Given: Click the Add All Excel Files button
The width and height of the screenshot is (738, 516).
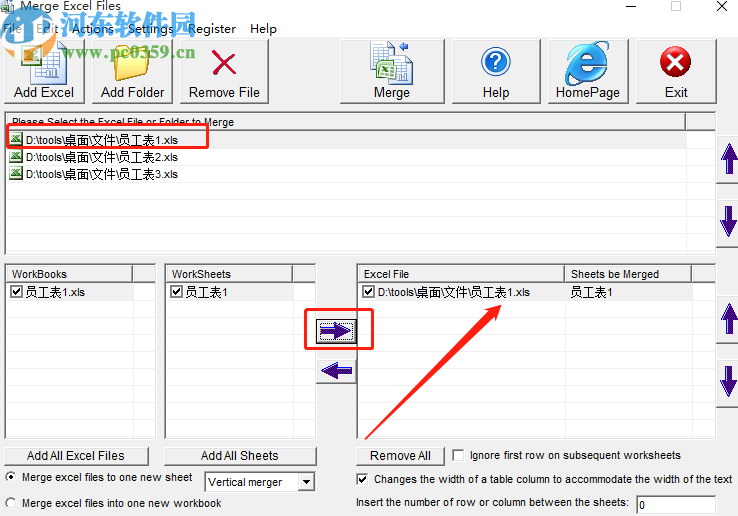Looking at the screenshot, I should coord(76,456).
